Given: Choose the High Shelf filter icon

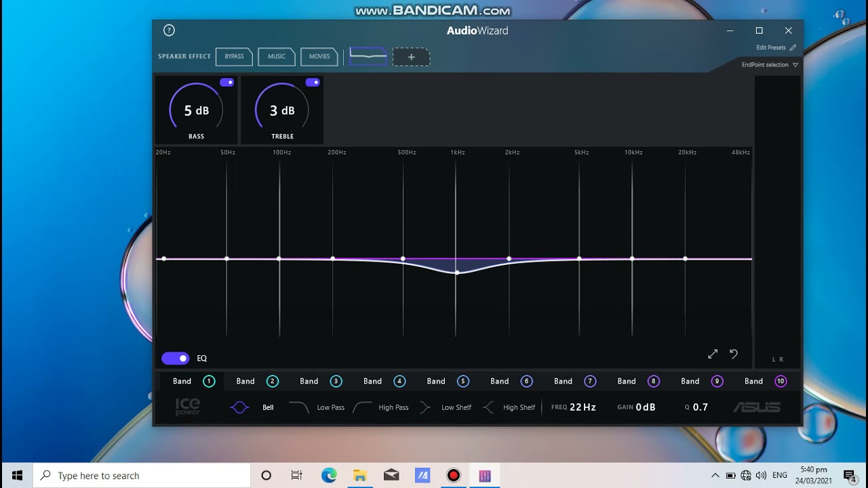Looking at the screenshot, I should click(x=488, y=407).
